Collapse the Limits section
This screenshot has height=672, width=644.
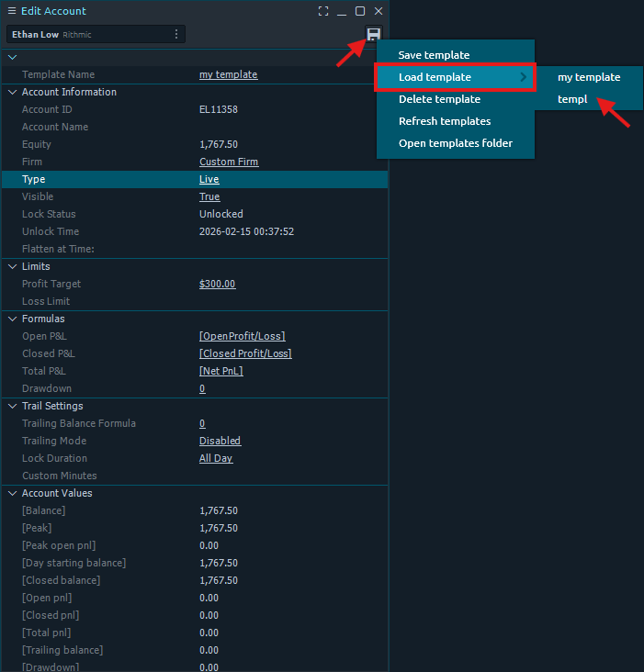pyautogui.click(x=12, y=266)
